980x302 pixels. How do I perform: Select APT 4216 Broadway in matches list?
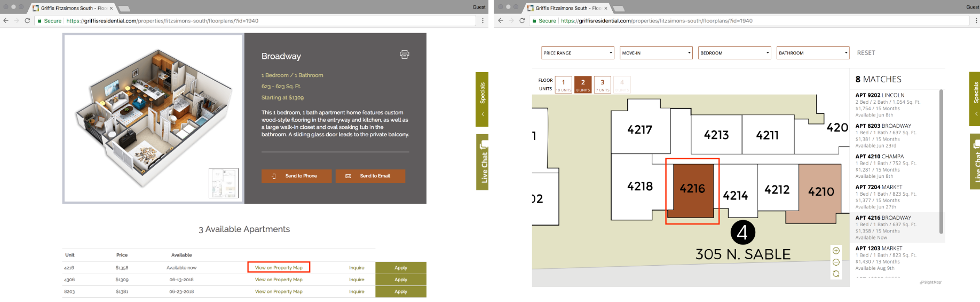[896, 228]
